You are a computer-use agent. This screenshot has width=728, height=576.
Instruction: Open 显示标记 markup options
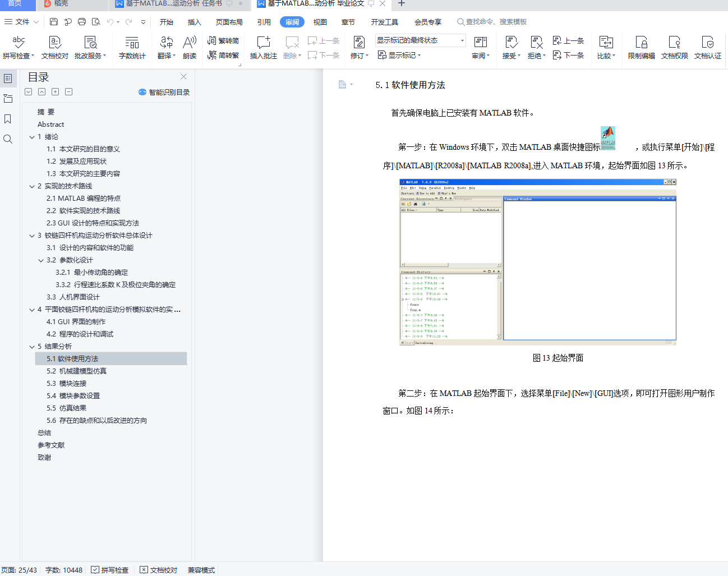coord(399,55)
